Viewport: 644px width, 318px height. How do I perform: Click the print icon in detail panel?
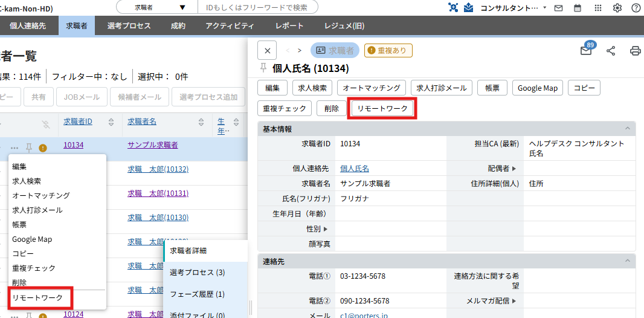[x=635, y=51]
